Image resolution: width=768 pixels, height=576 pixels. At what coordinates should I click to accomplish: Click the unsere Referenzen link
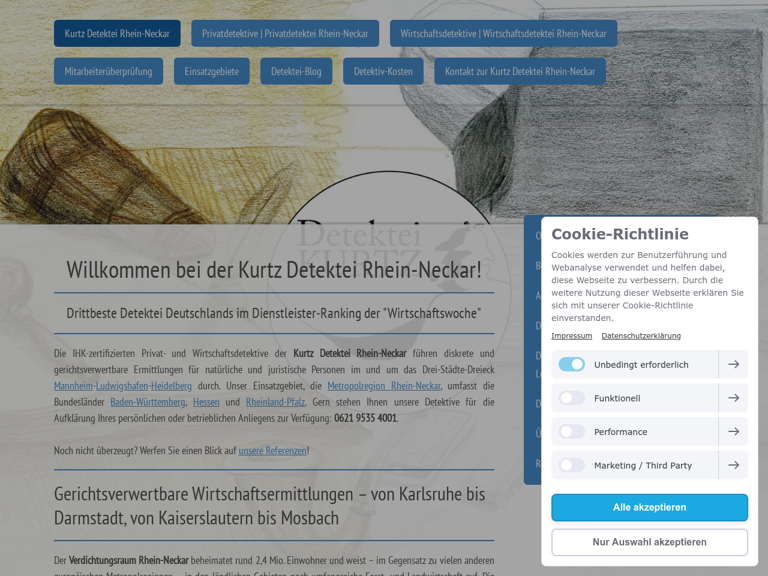[x=273, y=451]
